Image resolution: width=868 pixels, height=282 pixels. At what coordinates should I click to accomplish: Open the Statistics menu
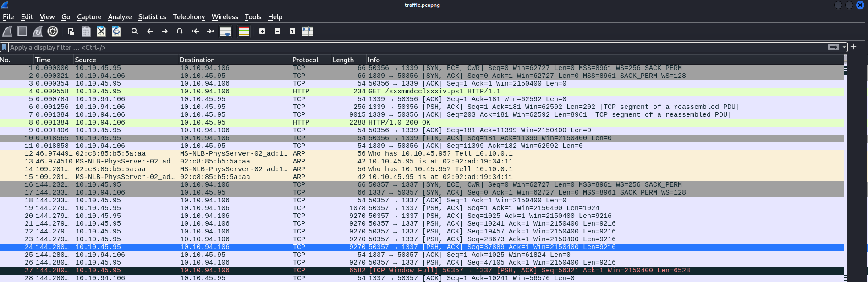click(152, 17)
